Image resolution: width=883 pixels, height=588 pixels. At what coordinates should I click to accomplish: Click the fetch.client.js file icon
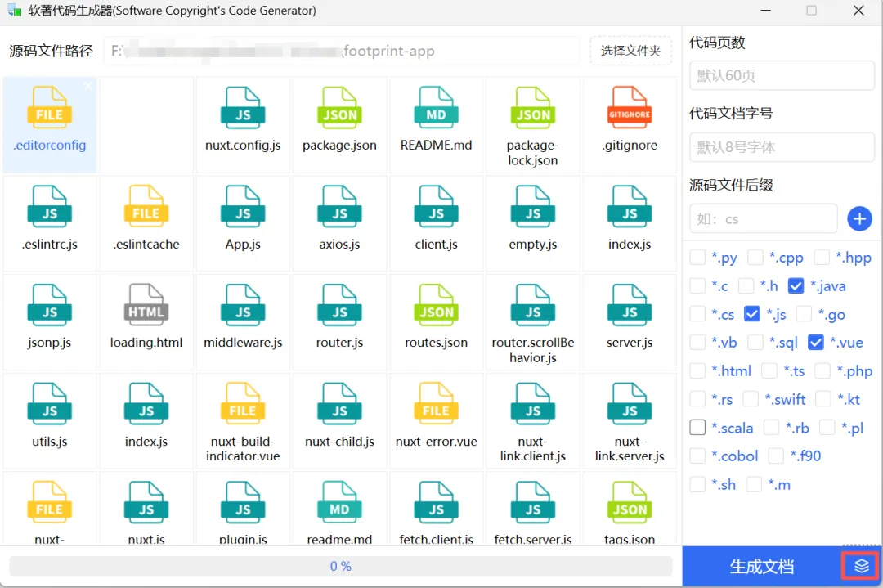437,502
